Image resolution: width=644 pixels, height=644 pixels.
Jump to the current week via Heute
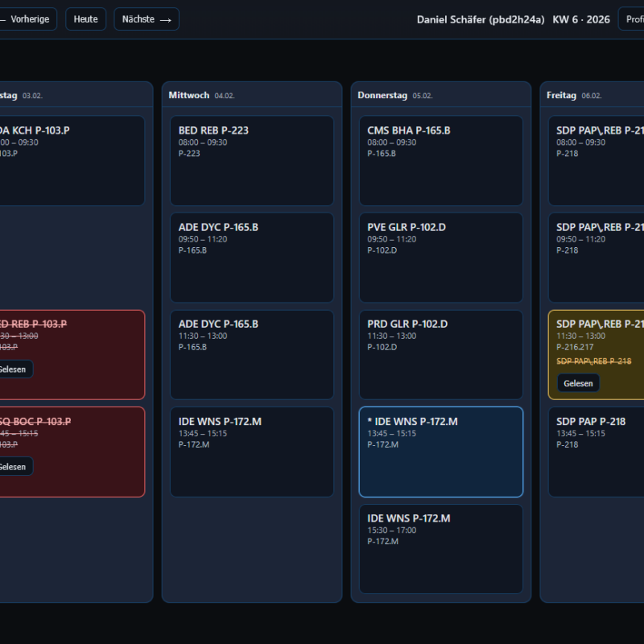click(x=85, y=19)
